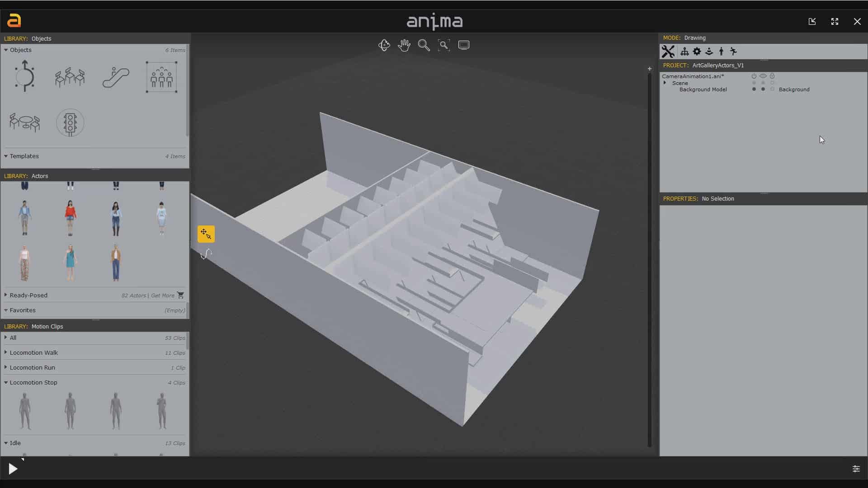The height and width of the screenshot is (488, 868).
Task: Toggle fullscreen with expand icon
Action: pyautogui.click(x=835, y=21)
